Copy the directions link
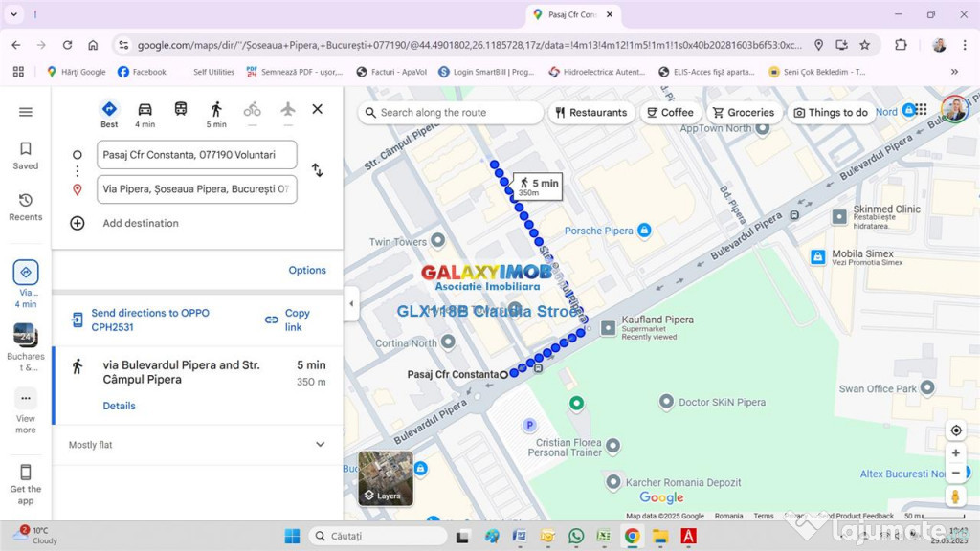The image size is (980, 551). pyautogui.click(x=288, y=320)
